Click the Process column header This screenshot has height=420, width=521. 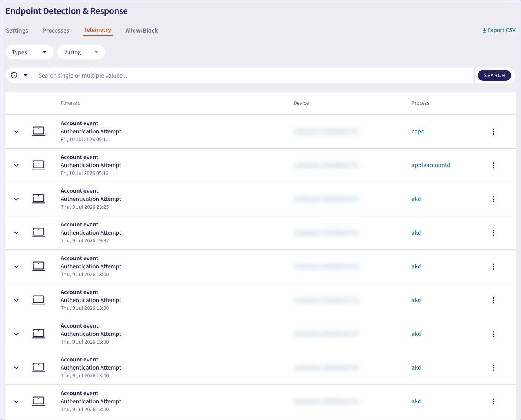[420, 103]
